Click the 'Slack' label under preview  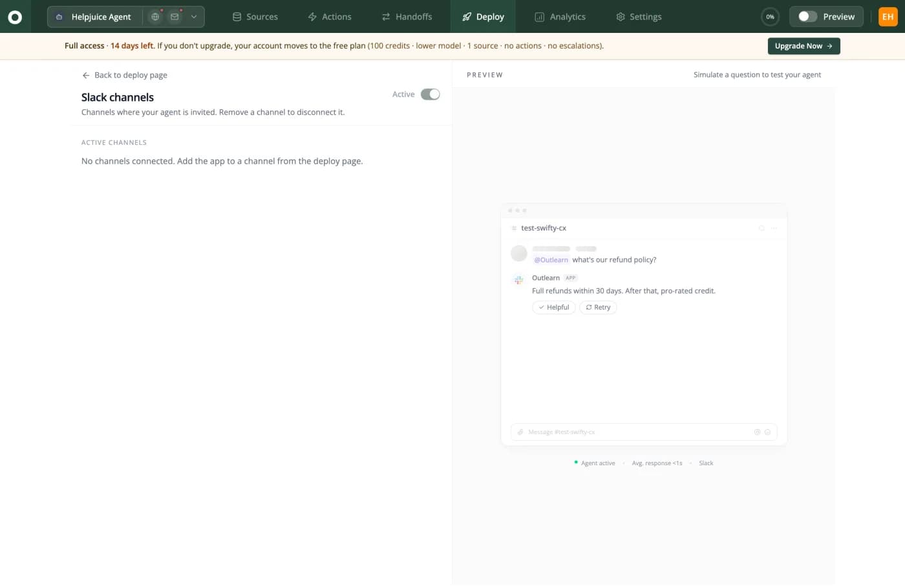(706, 463)
